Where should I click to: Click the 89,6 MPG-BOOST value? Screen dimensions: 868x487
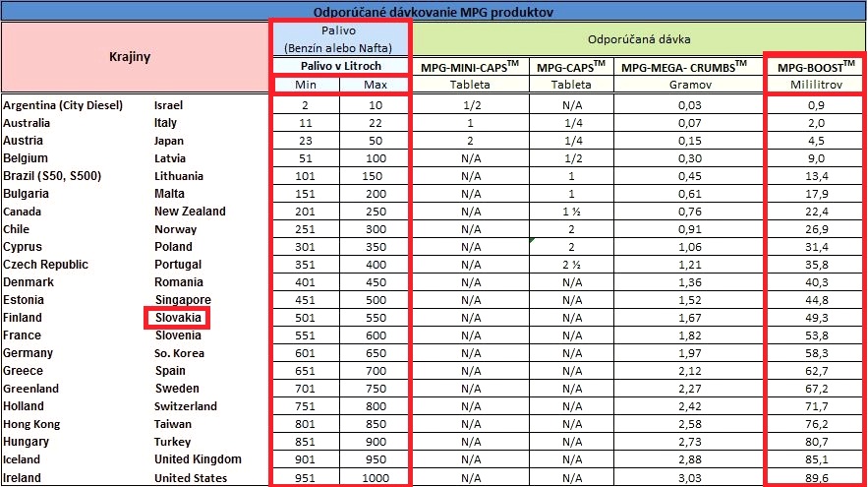(815, 478)
